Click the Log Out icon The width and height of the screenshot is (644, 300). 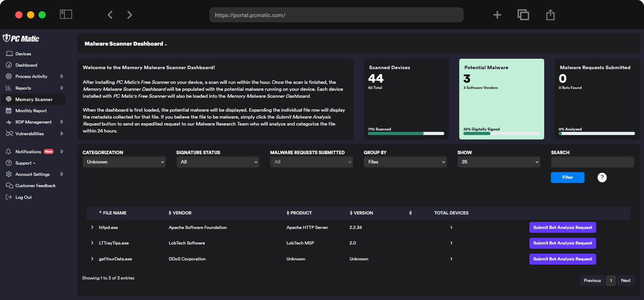(9, 197)
